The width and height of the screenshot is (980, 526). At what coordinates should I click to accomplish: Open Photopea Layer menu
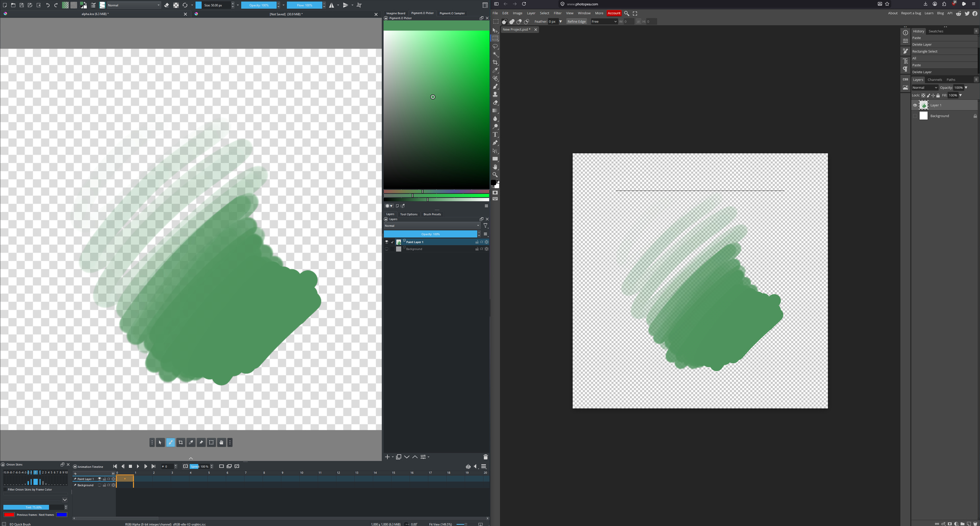tap(531, 13)
